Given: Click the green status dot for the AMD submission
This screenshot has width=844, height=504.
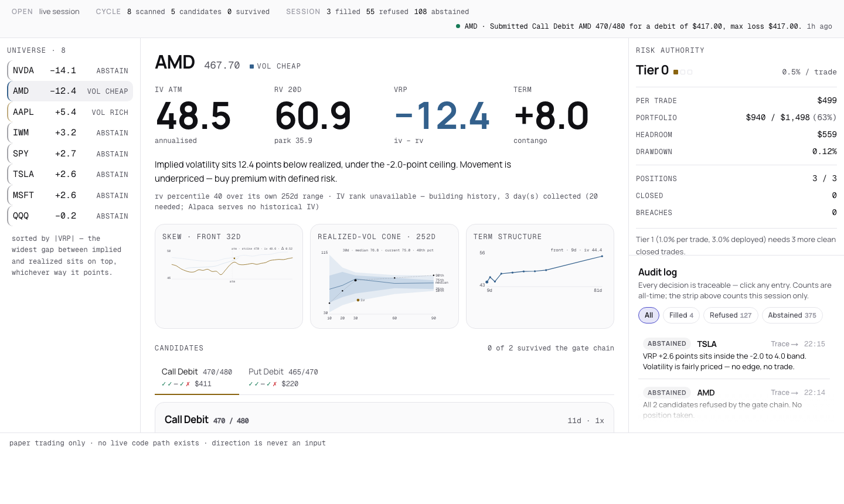Looking at the screenshot, I should pos(458,26).
